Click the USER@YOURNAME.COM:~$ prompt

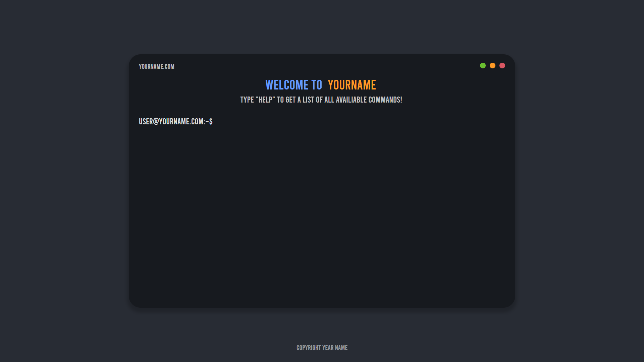pyautogui.click(x=176, y=122)
